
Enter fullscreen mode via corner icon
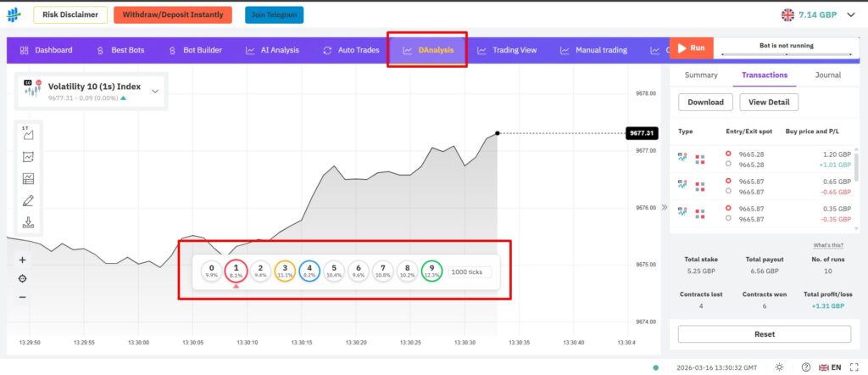(853, 367)
